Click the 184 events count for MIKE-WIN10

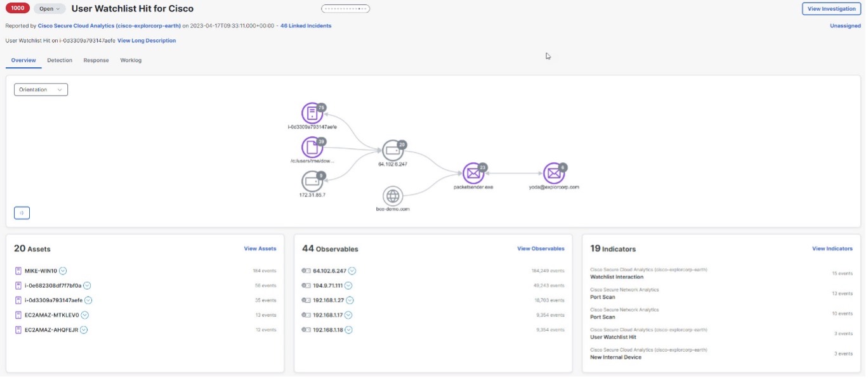[x=265, y=271]
